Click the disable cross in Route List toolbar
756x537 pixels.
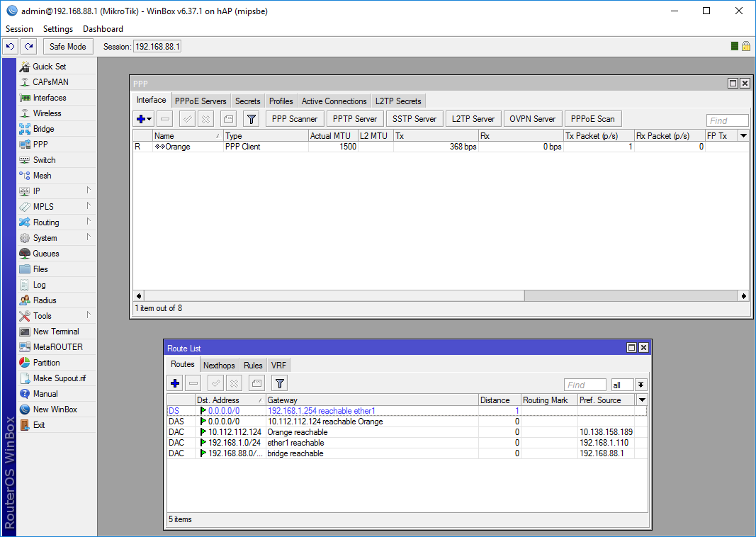pyautogui.click(x=234, y=383)
